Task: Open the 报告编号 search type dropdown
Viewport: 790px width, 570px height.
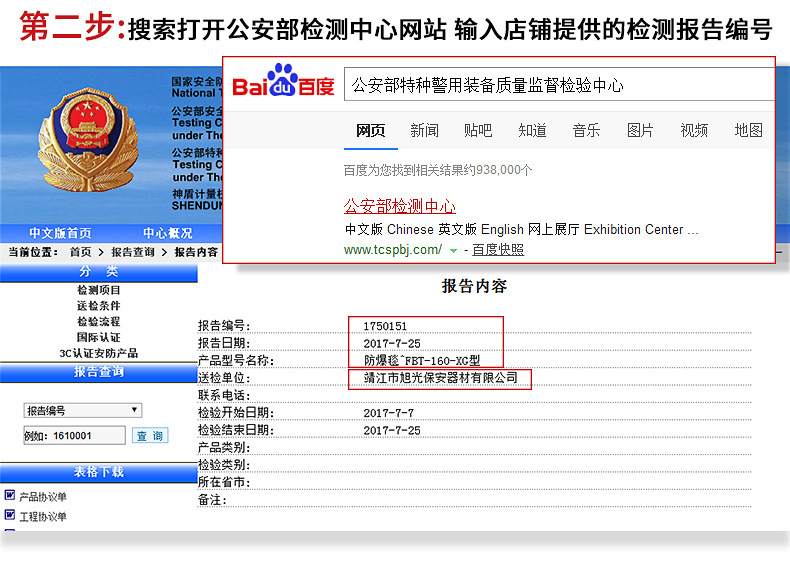Action: click(x=83, y=411)
